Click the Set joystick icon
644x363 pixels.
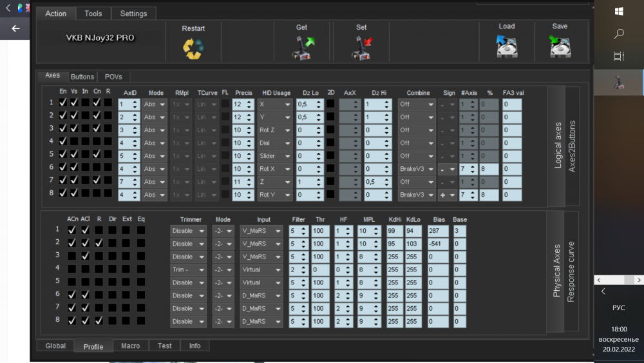point(362,48)
